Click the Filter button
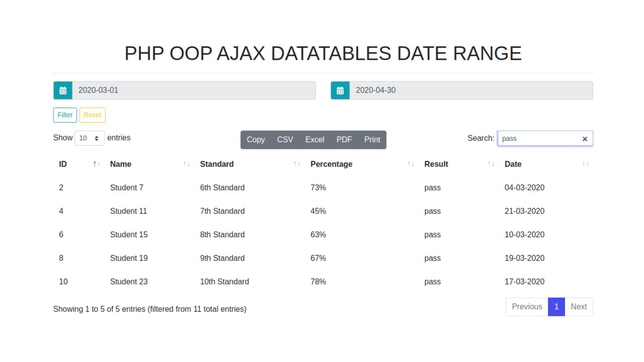The image size is (644, 362). tap(65, 115)
